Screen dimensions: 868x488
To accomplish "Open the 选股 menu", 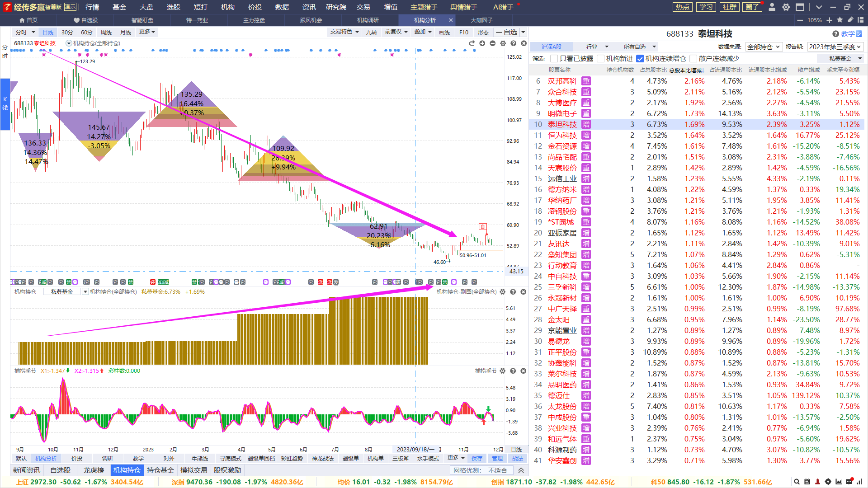I will pos(173,7).
